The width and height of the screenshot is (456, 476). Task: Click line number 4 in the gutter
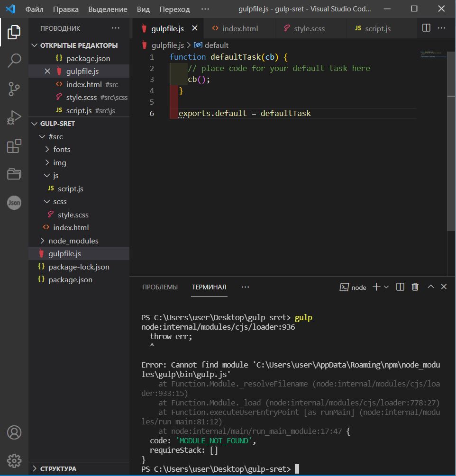click(x=152, y=91)
